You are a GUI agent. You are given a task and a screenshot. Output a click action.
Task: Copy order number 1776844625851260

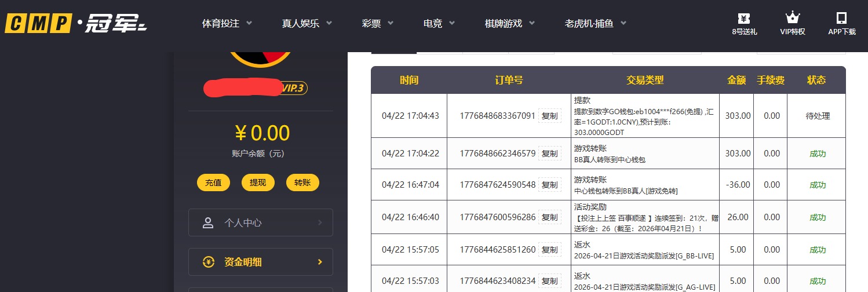549,250
